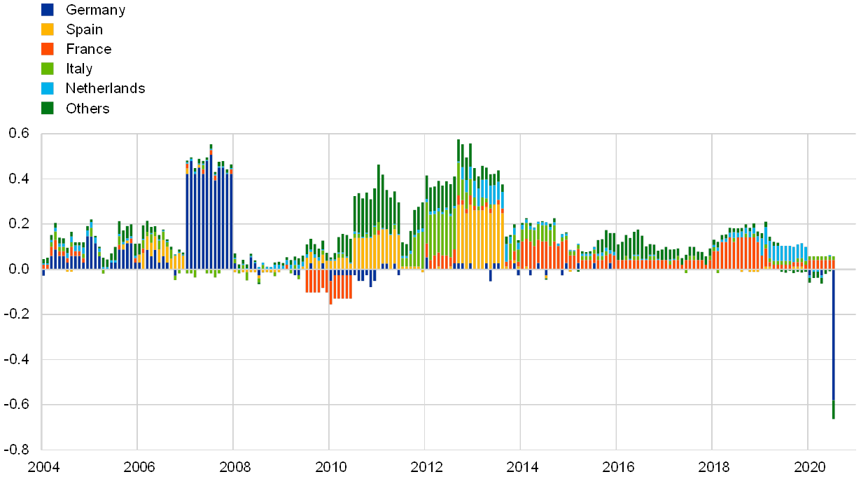Click the 0.0 label on the y-axis
Viewport: 868px width, 479px height.
coord(20,269)
